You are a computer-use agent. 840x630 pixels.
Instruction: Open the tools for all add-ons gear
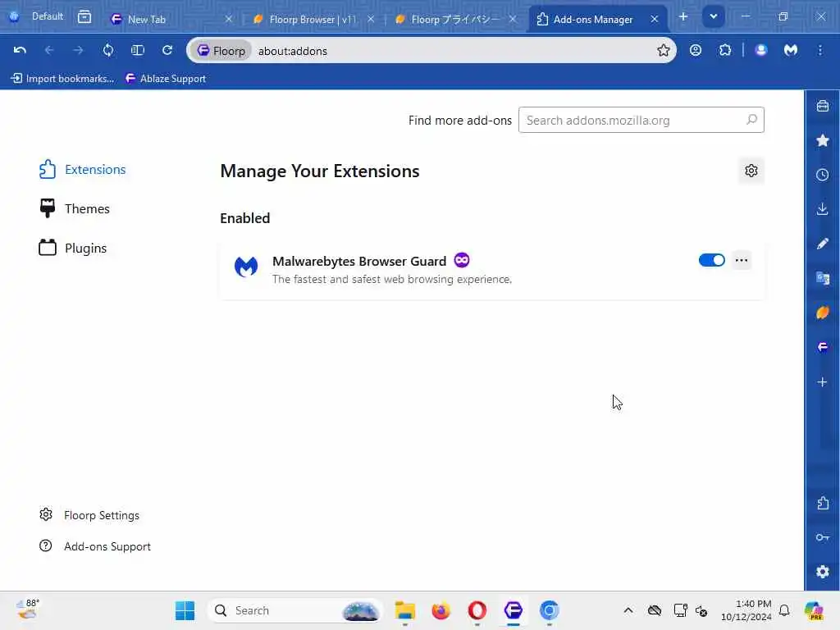click(x=751, y=171)
